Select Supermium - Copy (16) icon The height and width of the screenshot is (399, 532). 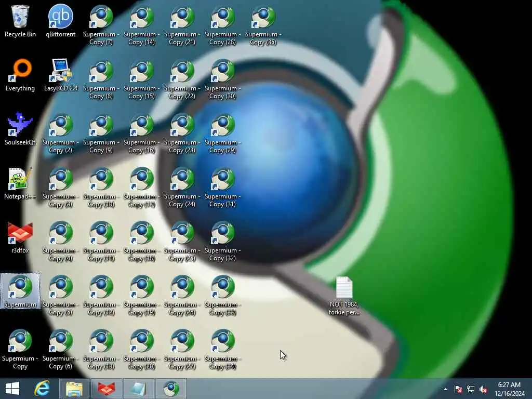tap(141, 134)
